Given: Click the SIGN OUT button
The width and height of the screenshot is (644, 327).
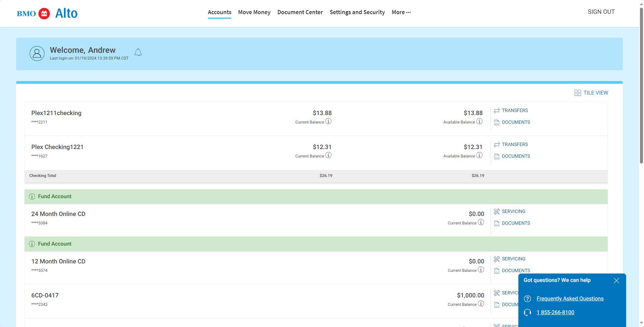Looking at the screenshot, I should [601, 12].
